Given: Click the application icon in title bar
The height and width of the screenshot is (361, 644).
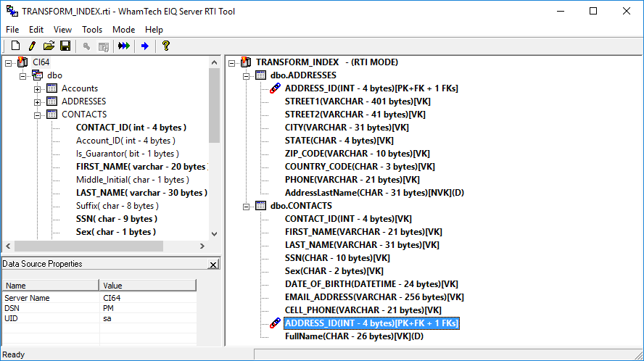Looking at the screenshot, I should (12, 11).
